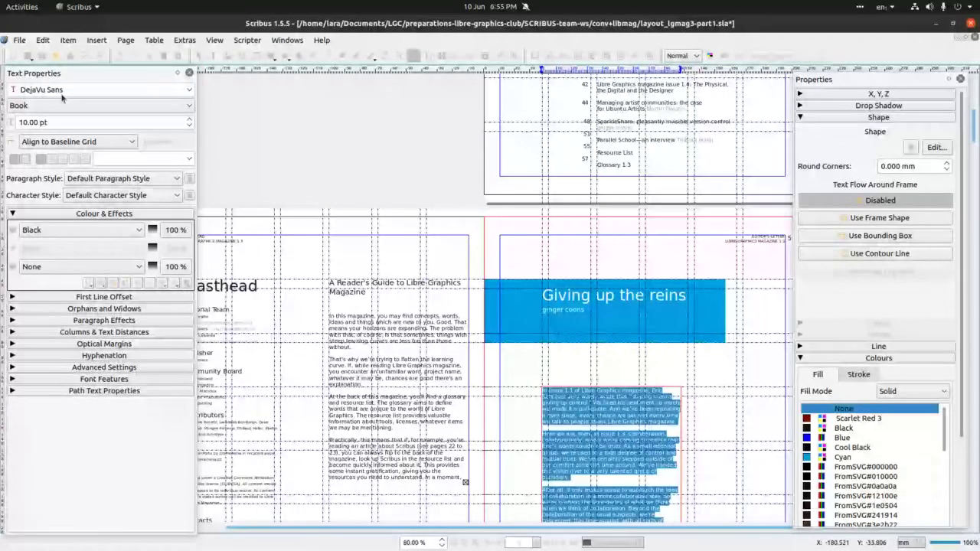The height and width of the screenshot is (551, 980).
Task: Expand the Advanced Settings section
Action: pyautogui.click(x=100, y=367)
